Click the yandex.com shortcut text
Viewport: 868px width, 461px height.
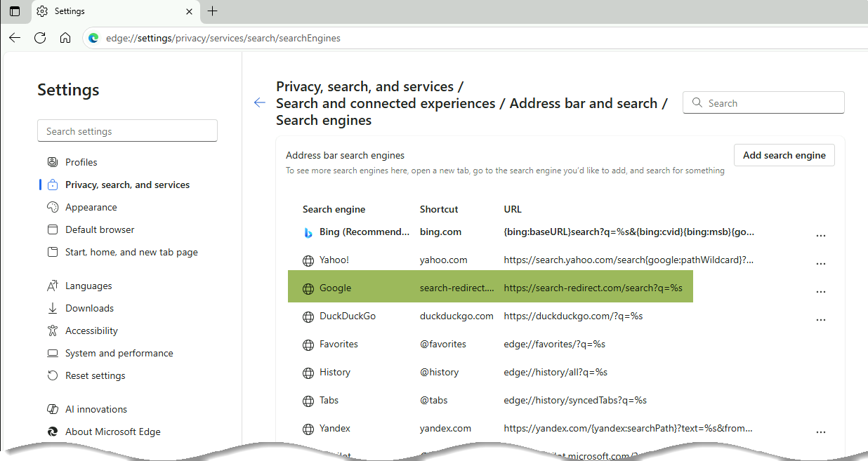coord(446,428)
